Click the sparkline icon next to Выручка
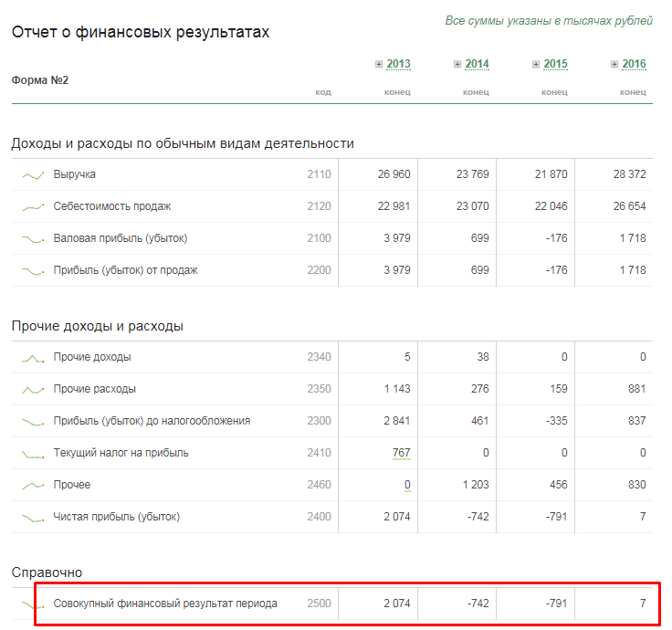The image size is (672, 630). tap(33, 174)
